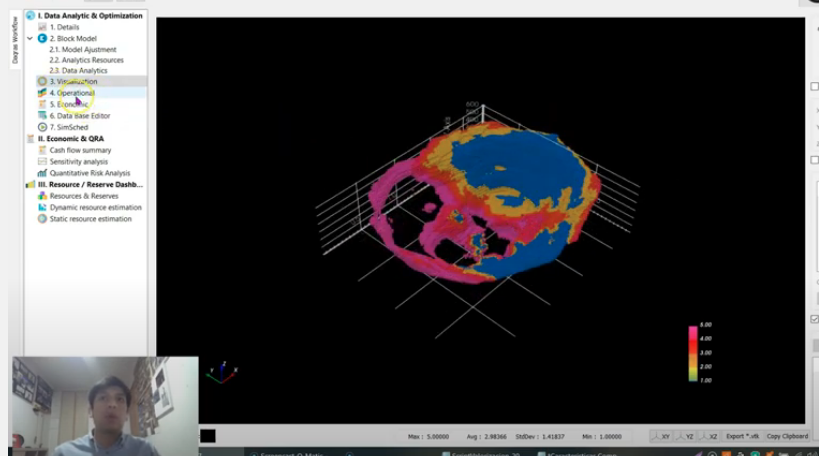Click the Copy Clipboard button
This screenshot has height=456, width=819.
pyautogui.click(x=785, y=436)
